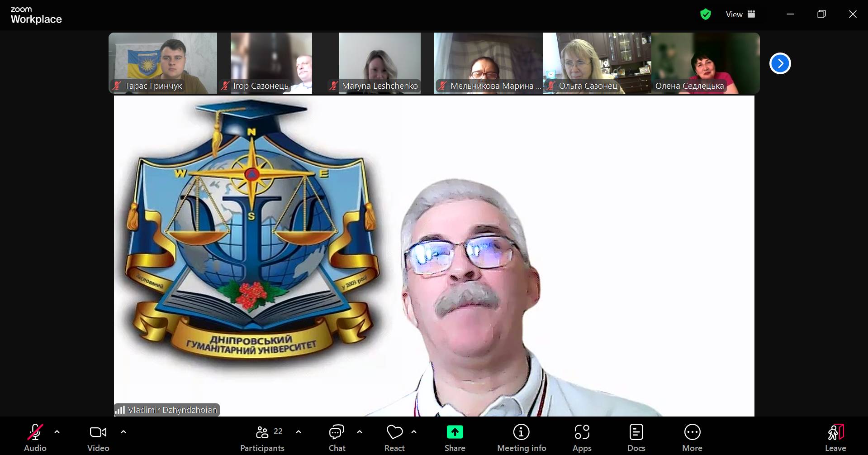868x455 pixels.
Task: Expand audio settings arrow next to Audio
Action: pos(57,432)
